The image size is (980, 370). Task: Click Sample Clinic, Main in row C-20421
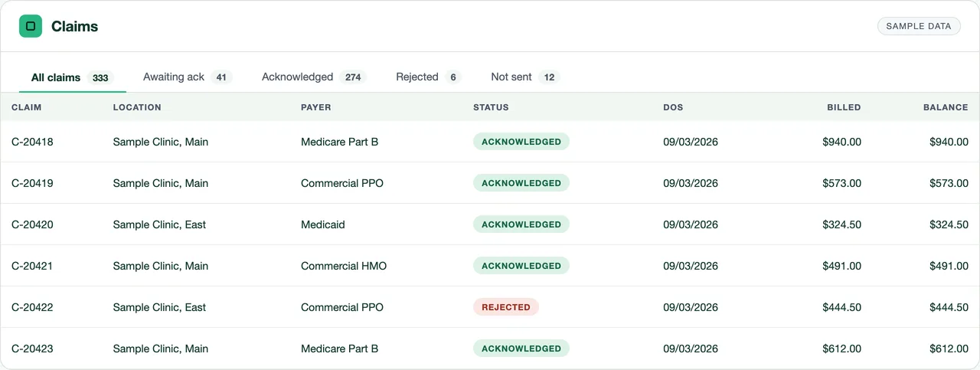[161, 266]
